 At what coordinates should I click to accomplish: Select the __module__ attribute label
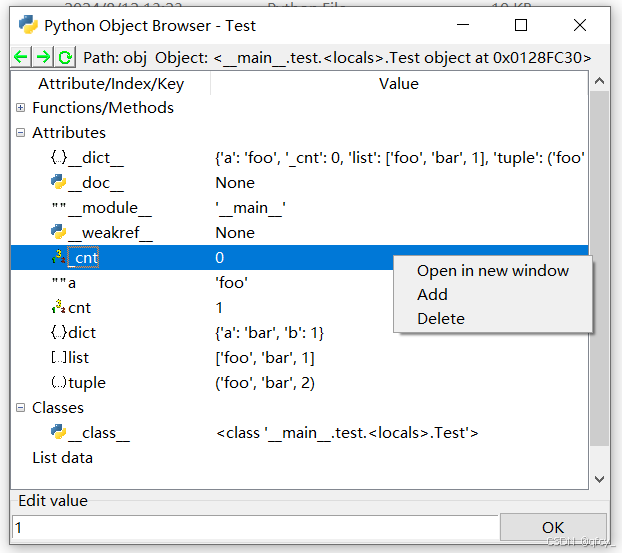tap(110, 208)
